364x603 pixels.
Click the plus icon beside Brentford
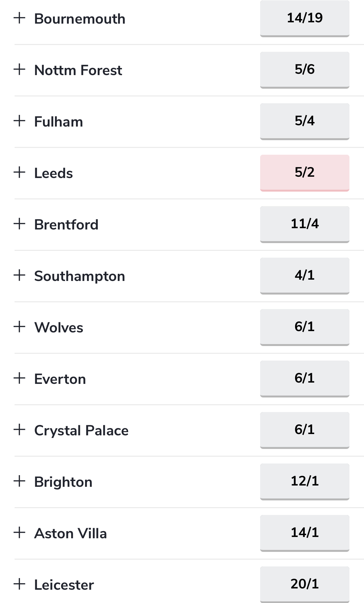(x=19, y=224)
